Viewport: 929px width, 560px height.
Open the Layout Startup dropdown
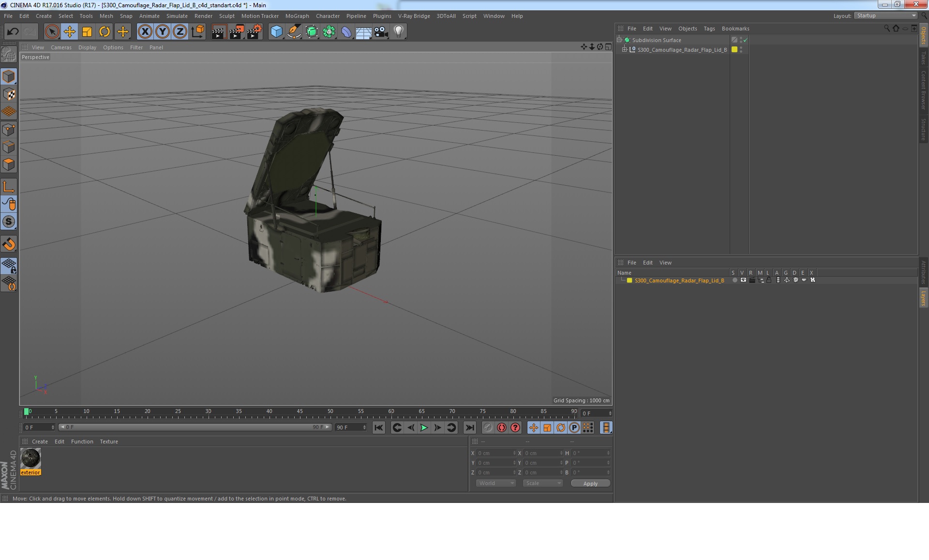[x=886, y=16]
